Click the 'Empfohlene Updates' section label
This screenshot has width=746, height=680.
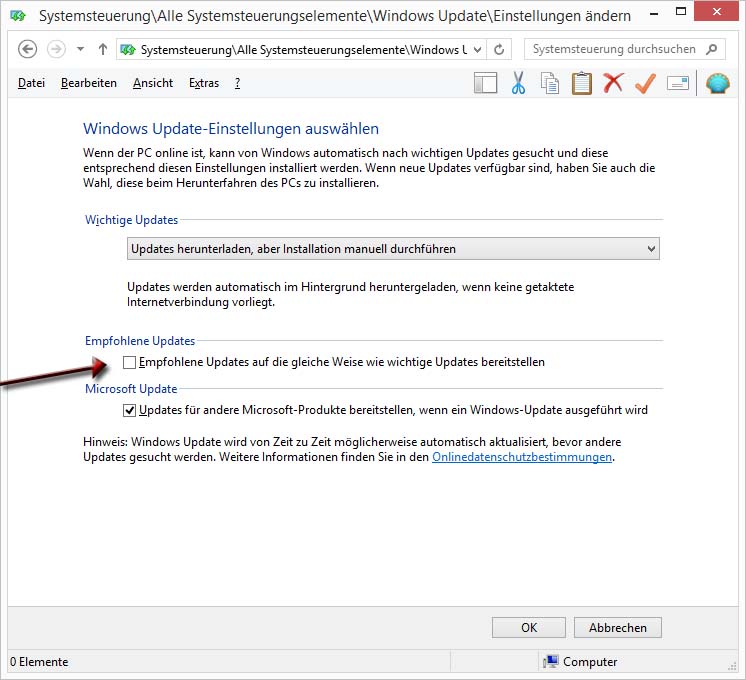tap(140, 341)
